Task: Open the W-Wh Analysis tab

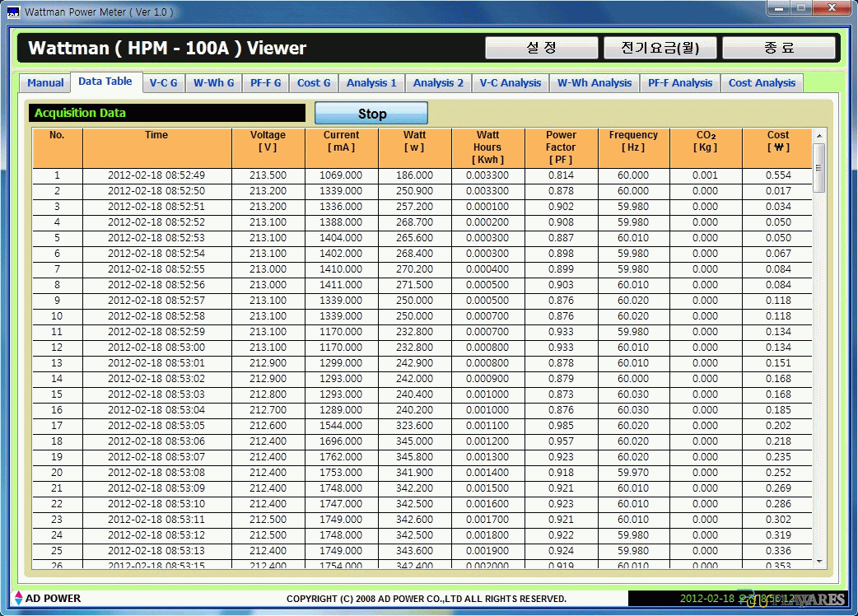Action: tap(595, 82)
